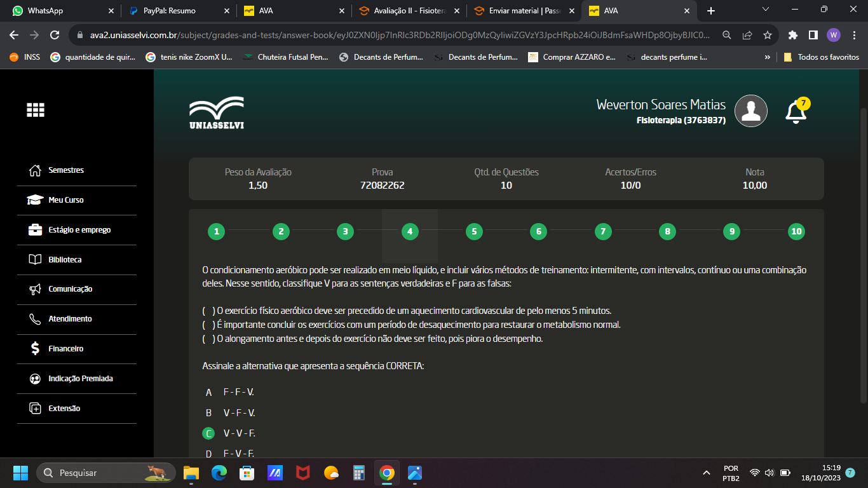Expand the bookmarks overflow chevron
The width and height of the screenshot is (868, 488).
pos(768,57)
